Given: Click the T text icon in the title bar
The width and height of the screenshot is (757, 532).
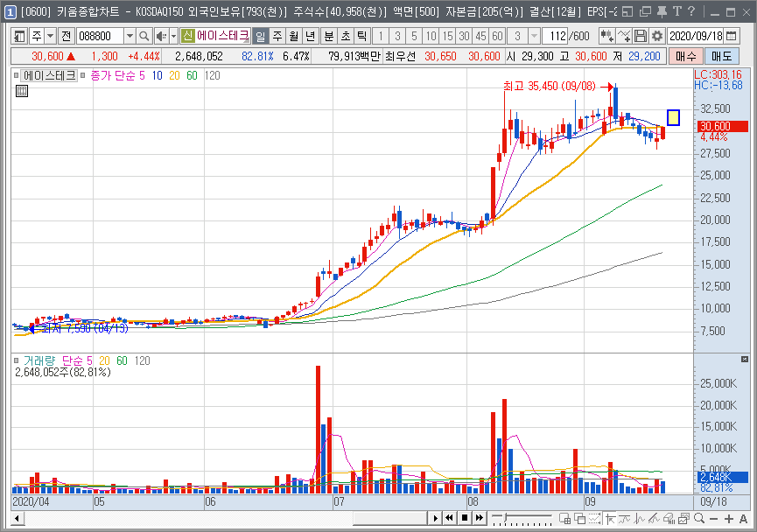Looking at the screenshot, I should pyautogui.click(x=676, y=11).
